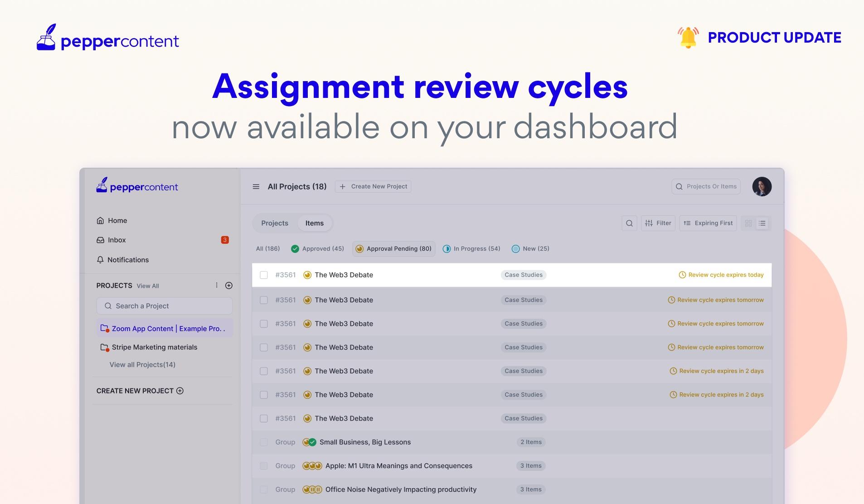Click CREATE NEW PROJECT in the sidebar
Screen dimensions: 864x504
pyautogui.click(x=140, y=391)
